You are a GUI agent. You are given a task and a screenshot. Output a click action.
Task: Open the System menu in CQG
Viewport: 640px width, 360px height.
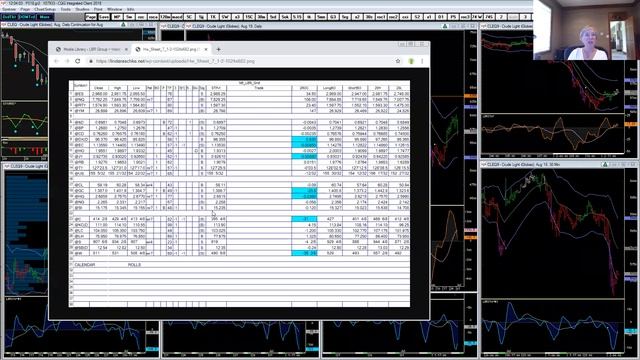pyautogui.click(x=9, y=9)
